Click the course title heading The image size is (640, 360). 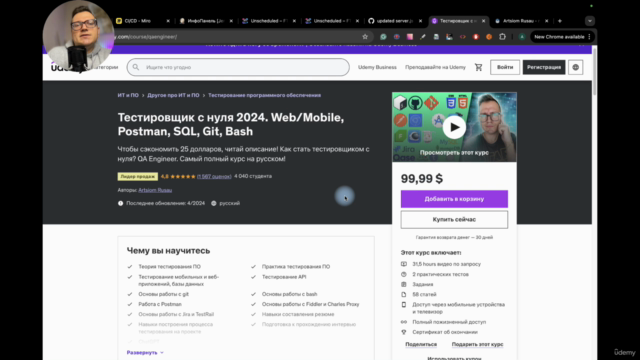click(x=231, y=124)
